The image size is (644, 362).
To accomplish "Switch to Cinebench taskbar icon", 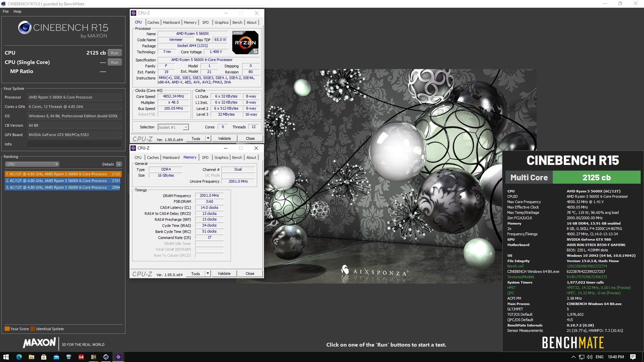I will pyautogui.click(x=106, y=357).
